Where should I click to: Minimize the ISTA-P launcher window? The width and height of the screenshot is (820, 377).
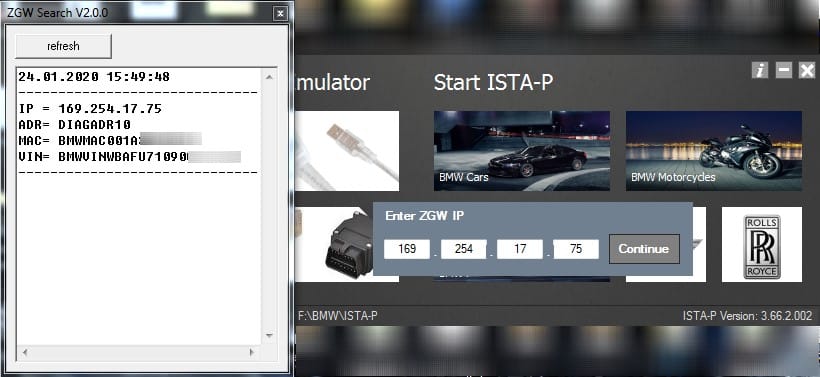[783, 70]
